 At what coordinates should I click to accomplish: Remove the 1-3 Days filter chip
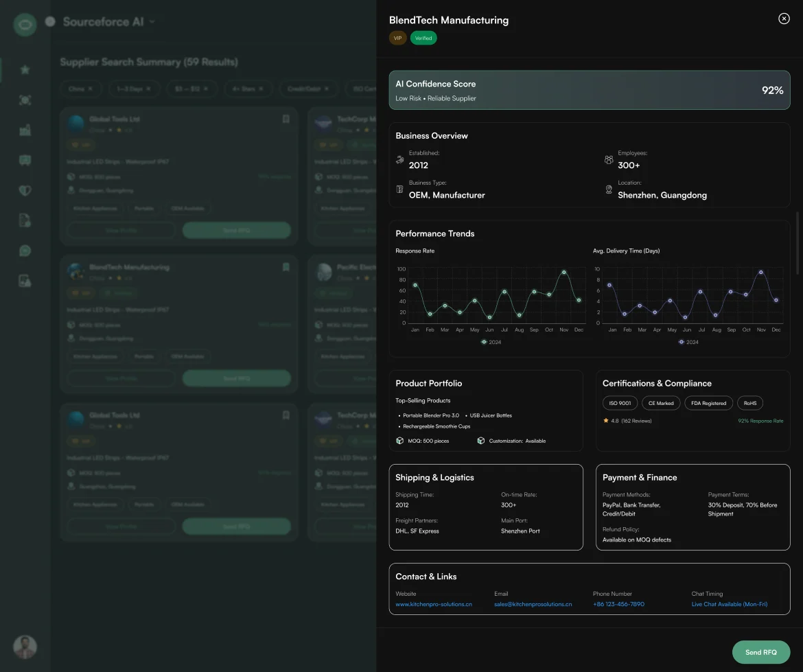(x=148, y=89)
